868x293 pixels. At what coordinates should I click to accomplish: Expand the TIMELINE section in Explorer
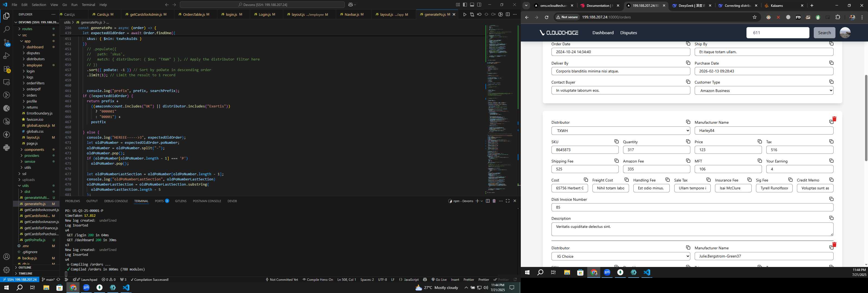coord(25,273)
